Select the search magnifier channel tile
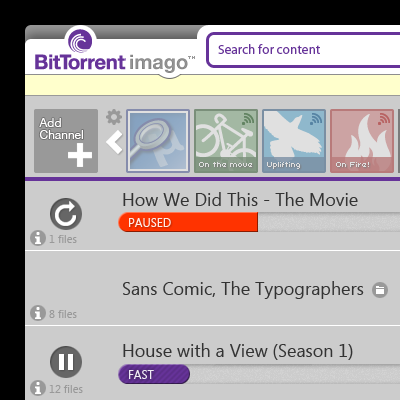Viewport: 400px width, 400px height. (x=158, y=141)
